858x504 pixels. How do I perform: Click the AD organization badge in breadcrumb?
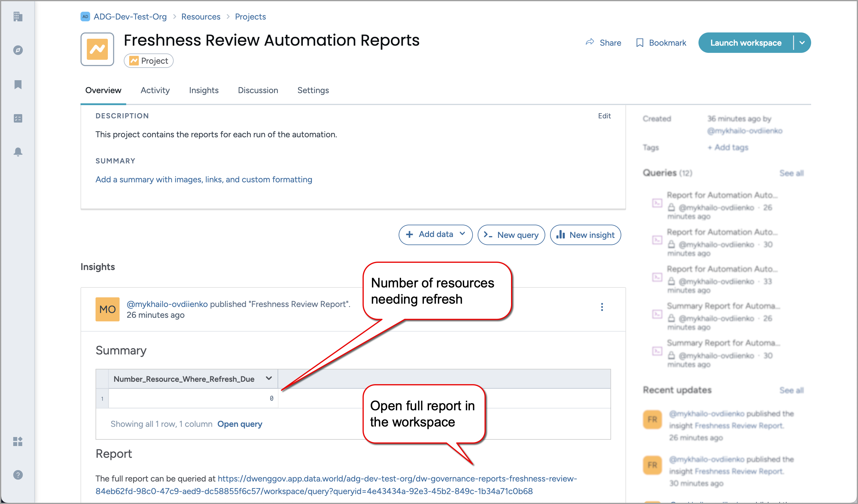pyautogui.click(x=85, y=16)
